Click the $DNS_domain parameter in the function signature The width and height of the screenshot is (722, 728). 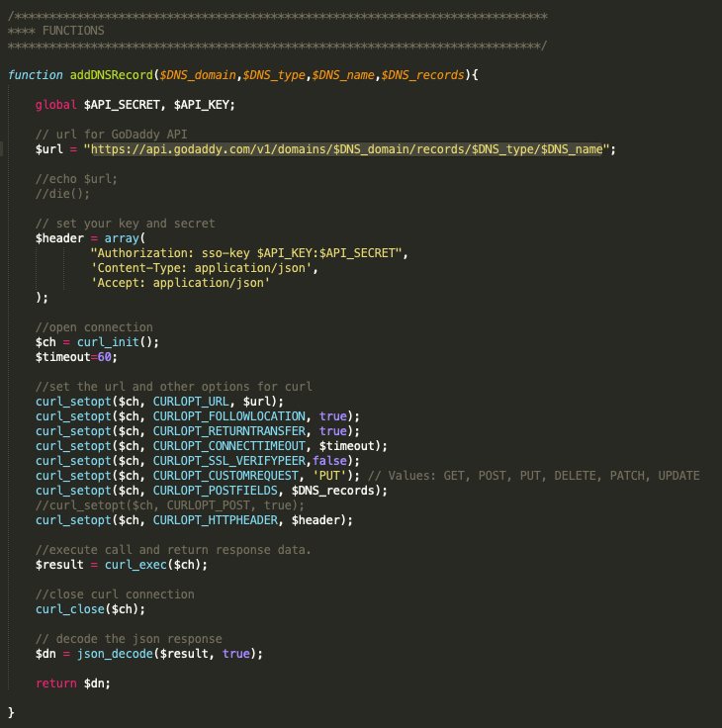coord(198,75)
